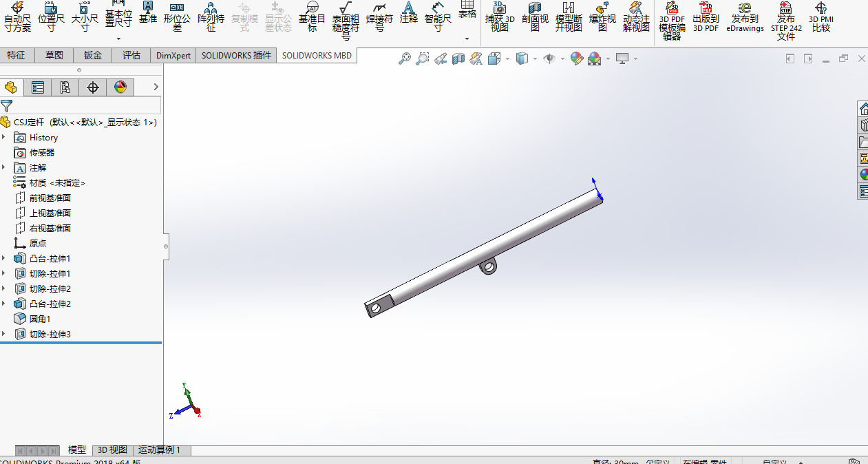This screenshot has width=868, height=464.
Task: Click Dynamic Annotation Views (动态注解视图)
Action: (636, 17)
